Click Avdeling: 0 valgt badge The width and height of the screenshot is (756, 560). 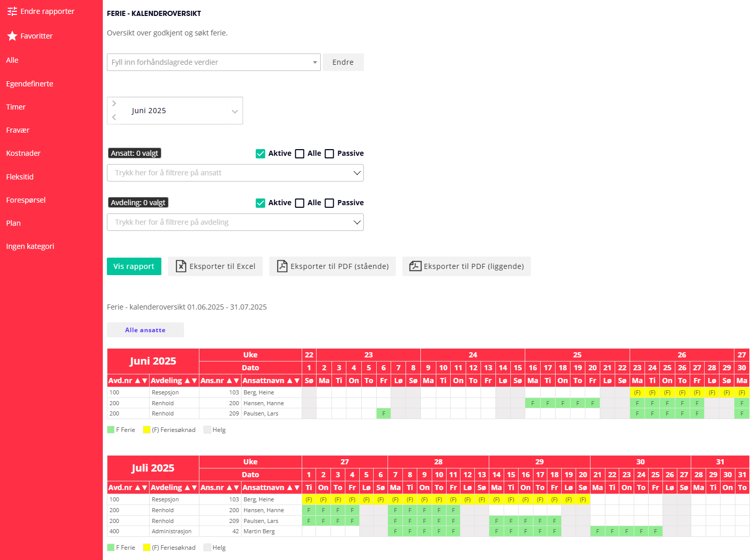138,203
